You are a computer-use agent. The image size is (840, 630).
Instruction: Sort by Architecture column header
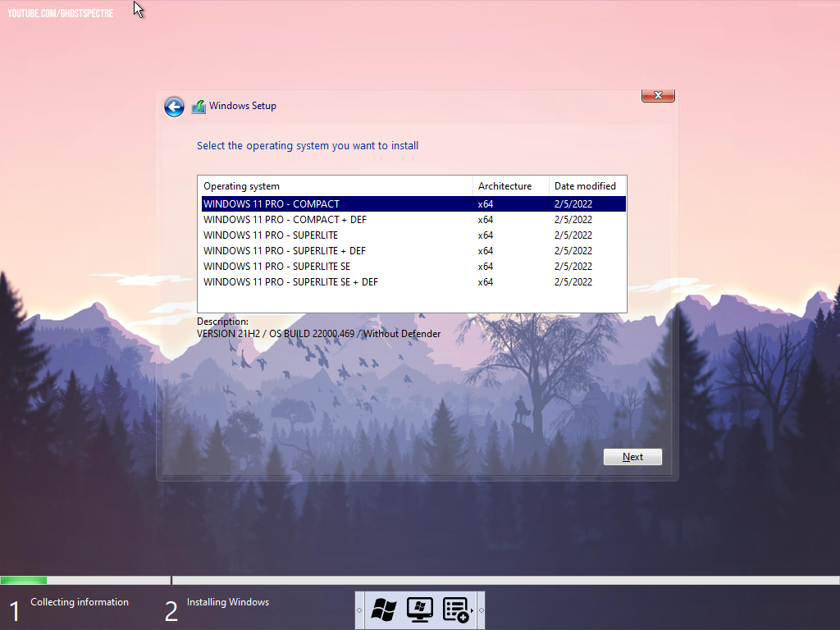[x=510, y=186]
